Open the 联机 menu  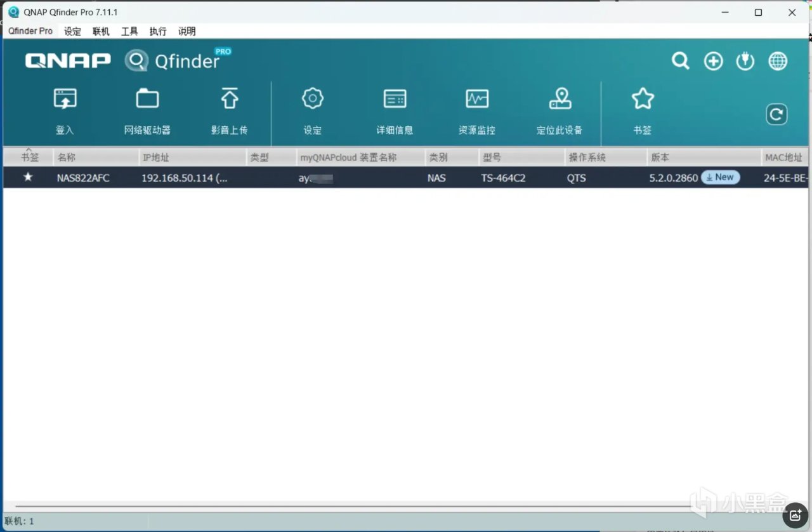click(101, 31)
